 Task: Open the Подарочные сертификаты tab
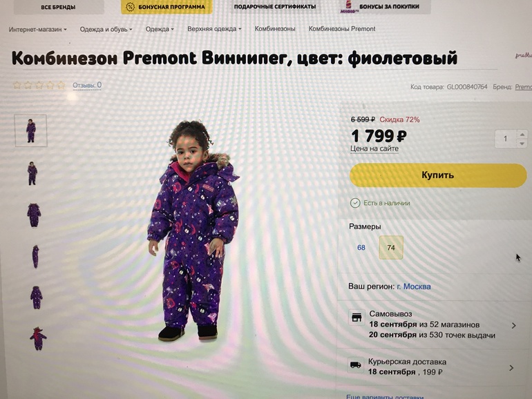point(275,6)
